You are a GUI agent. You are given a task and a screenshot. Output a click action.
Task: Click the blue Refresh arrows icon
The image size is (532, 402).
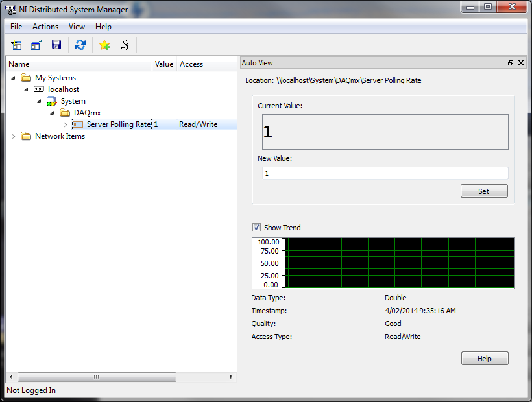tap(80, 45)
